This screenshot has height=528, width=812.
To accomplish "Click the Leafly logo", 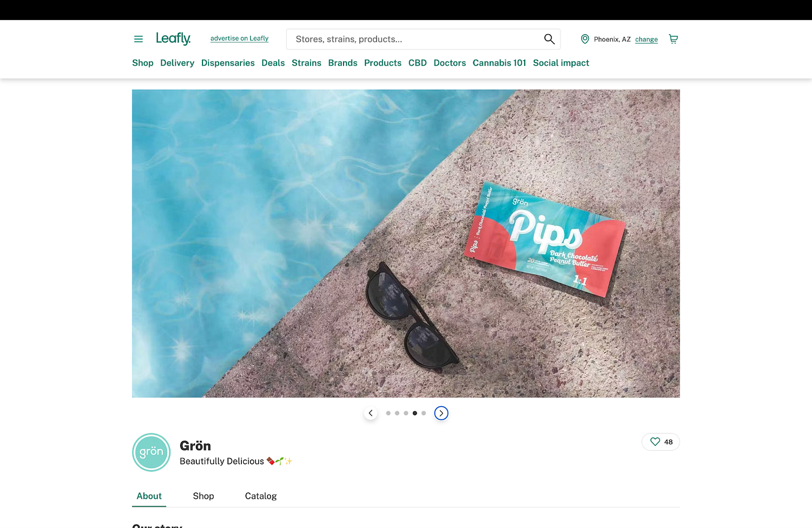I will pos(173,38).
